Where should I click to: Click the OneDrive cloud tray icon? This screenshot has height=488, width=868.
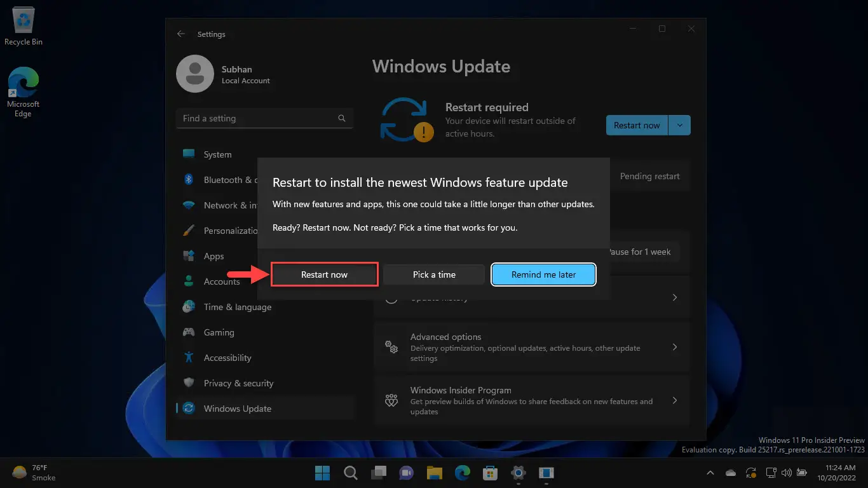[x=731, y=473]
